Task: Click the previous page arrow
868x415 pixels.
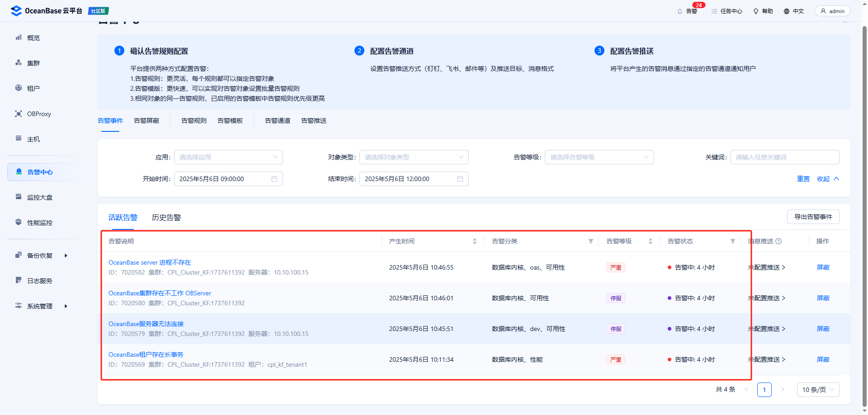Action: tap(746, 390)
